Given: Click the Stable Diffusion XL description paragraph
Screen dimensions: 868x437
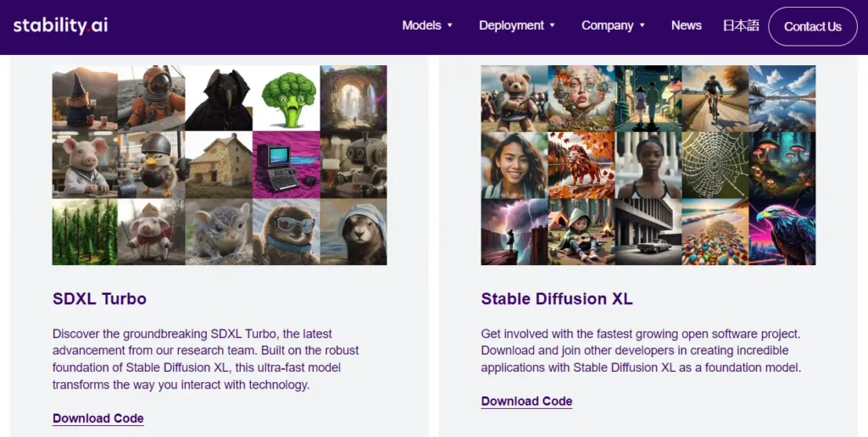Looking at the screenshot, I should (x=641, y=351).
